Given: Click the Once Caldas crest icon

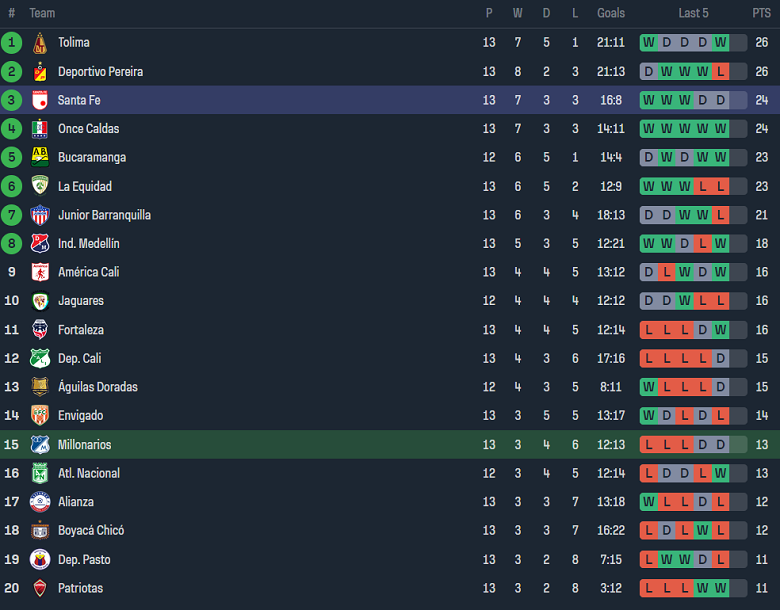Looking at the screenshot, I should [x=40, y=129].
